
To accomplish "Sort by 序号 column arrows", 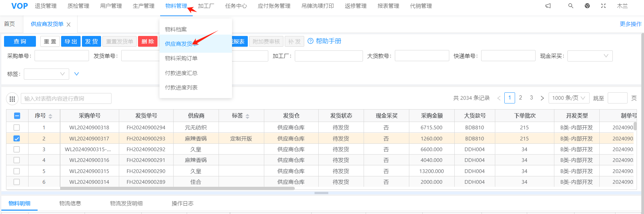I will coord(50,116).
